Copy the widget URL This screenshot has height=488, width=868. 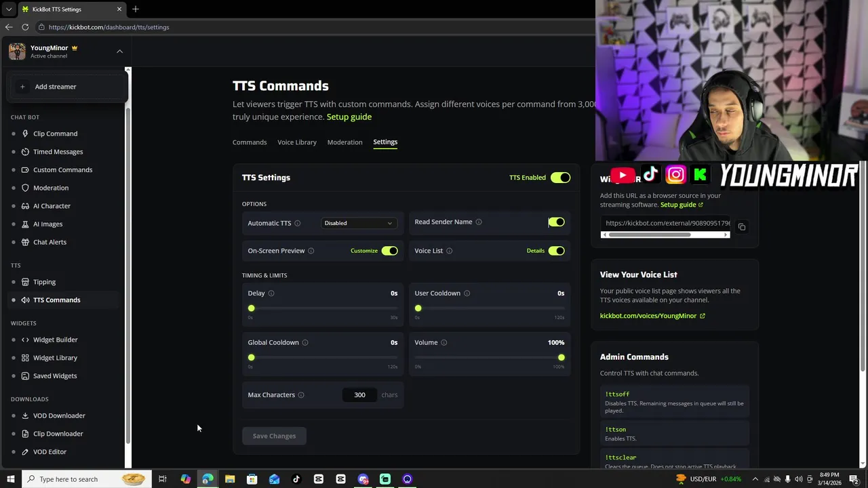(x=742, y=227)
